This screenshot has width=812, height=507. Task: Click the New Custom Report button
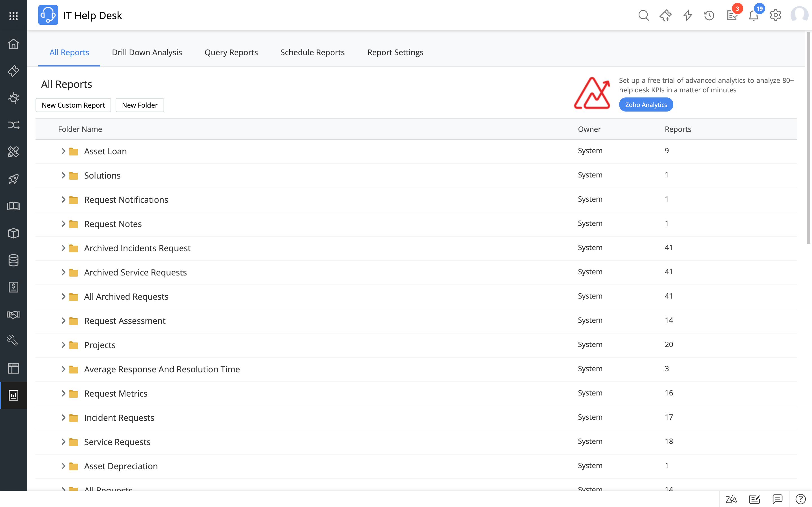point(73,105)
